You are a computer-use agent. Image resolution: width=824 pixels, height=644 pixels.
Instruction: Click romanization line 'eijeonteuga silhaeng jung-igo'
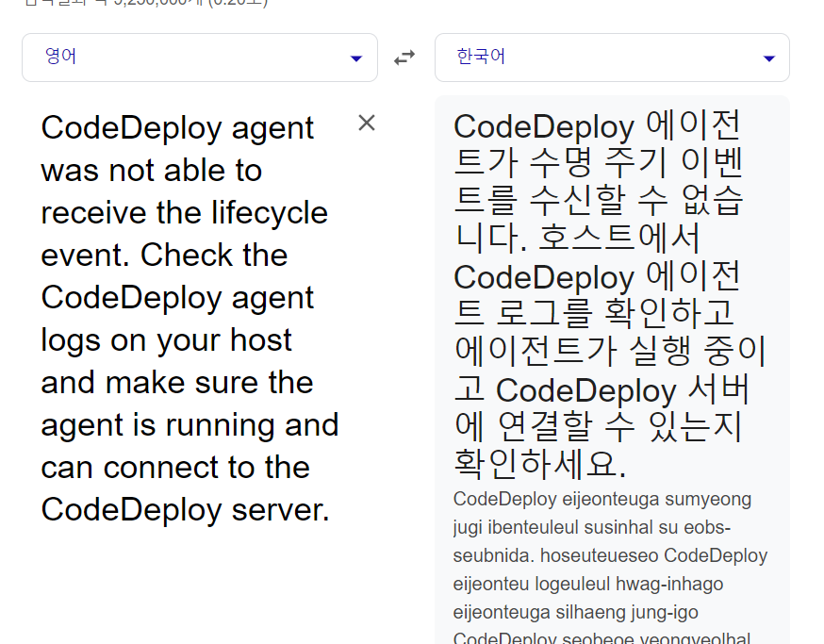click(x=575, y=613)
